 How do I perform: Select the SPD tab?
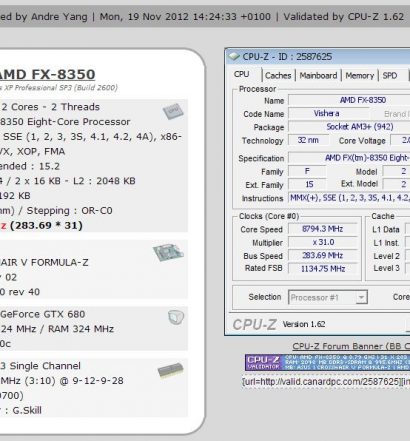point(390,76)
